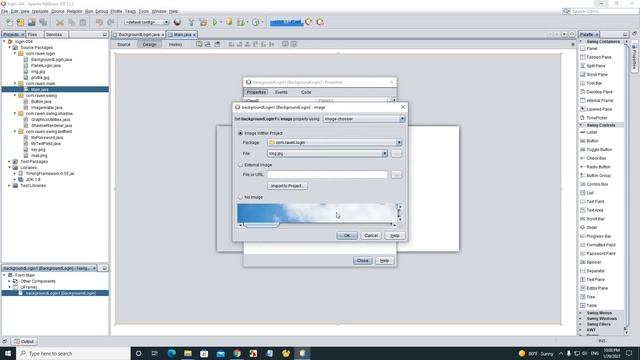
Task: Click the Selection Mode design toolbar icon
Action: click(199, 44)
